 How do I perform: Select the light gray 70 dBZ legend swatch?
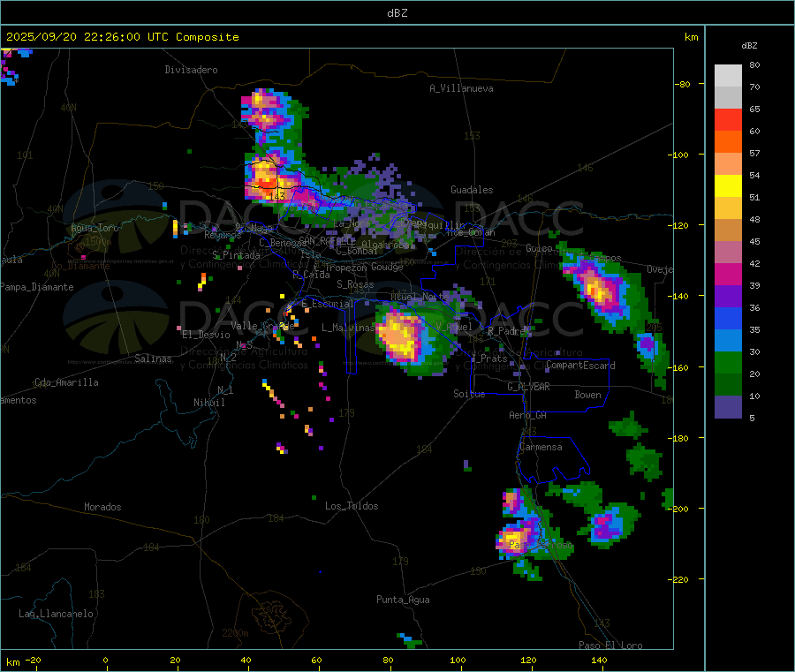click(x=728, y=76)
